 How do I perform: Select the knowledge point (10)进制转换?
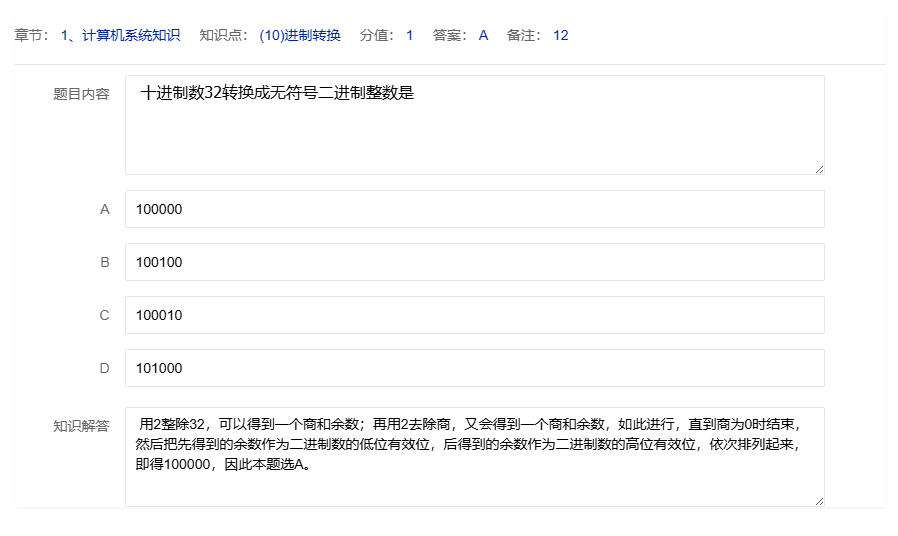tap(300, 35)
